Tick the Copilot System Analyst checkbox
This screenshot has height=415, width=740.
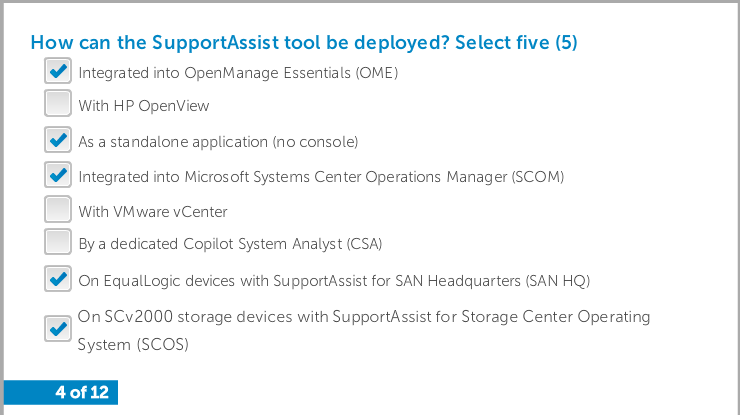(58, 242)
